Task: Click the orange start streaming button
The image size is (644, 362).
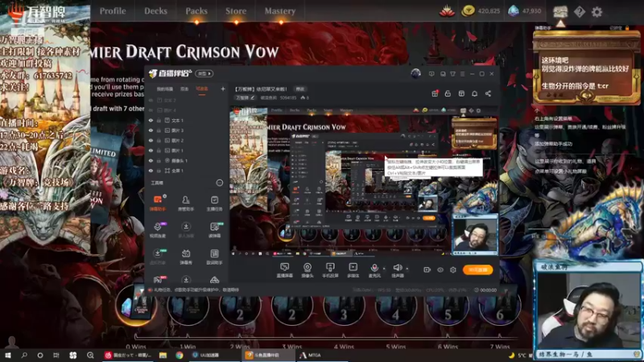Action: pos(477,269)
